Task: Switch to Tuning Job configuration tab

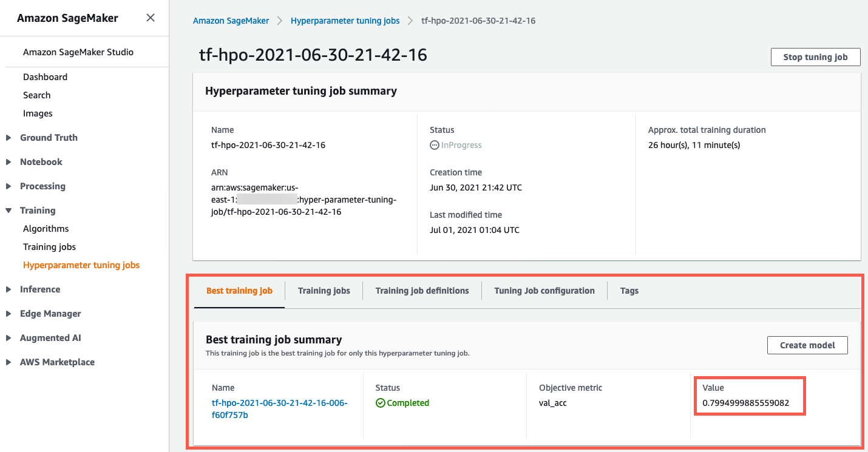Action: (544, 291)
